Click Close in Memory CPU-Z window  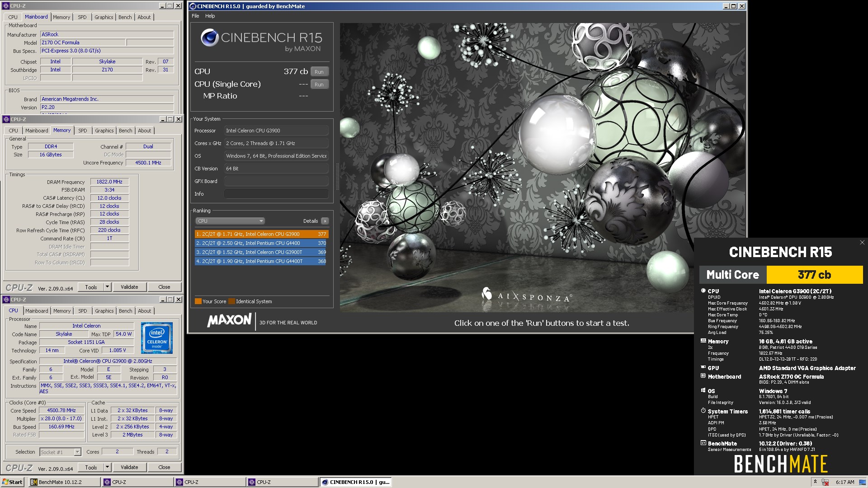pos(164,287)
